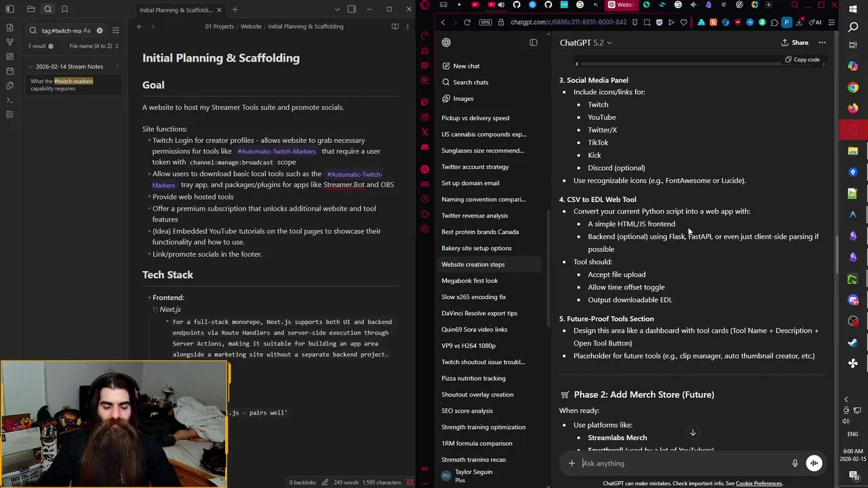Toggle the browser VPN badge
This screenshot has width=868, height=488.
coord(484,22)
